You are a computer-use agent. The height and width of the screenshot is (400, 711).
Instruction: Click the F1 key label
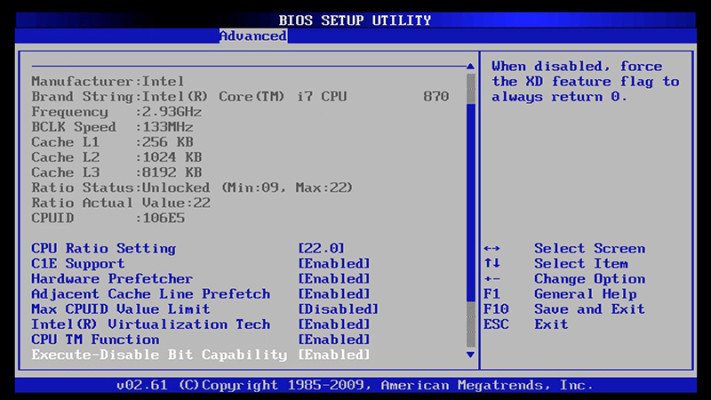pos(492,294)
